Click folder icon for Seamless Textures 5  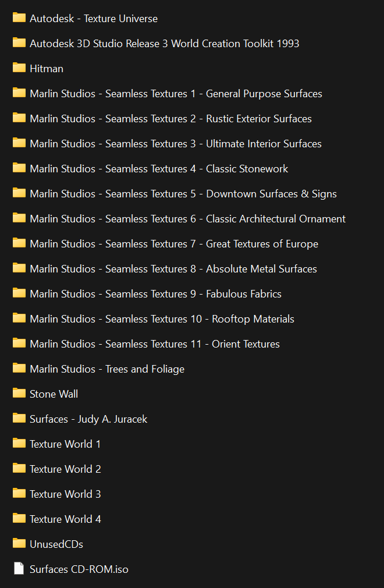19,193
